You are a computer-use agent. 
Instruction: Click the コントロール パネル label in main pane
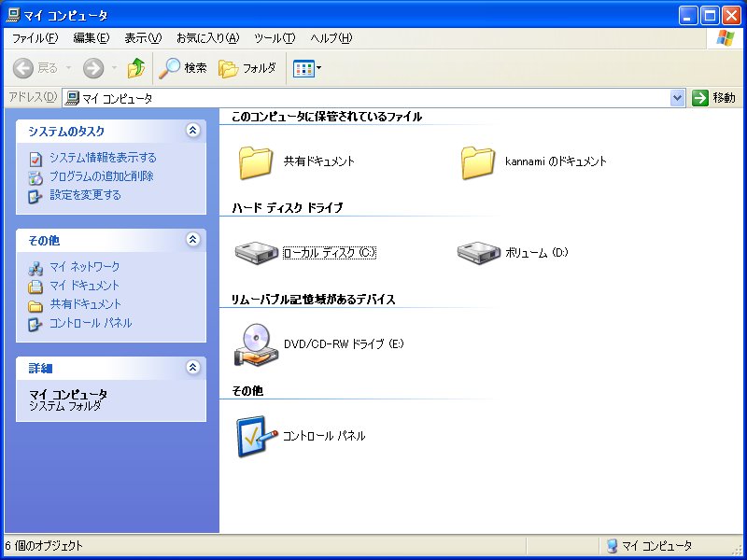(x=324, y=436)
